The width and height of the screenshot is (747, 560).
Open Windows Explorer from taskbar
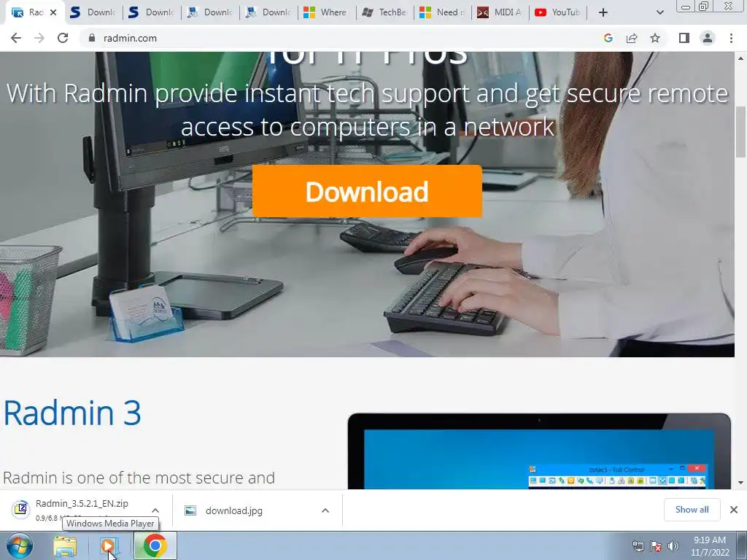point(65,546)
